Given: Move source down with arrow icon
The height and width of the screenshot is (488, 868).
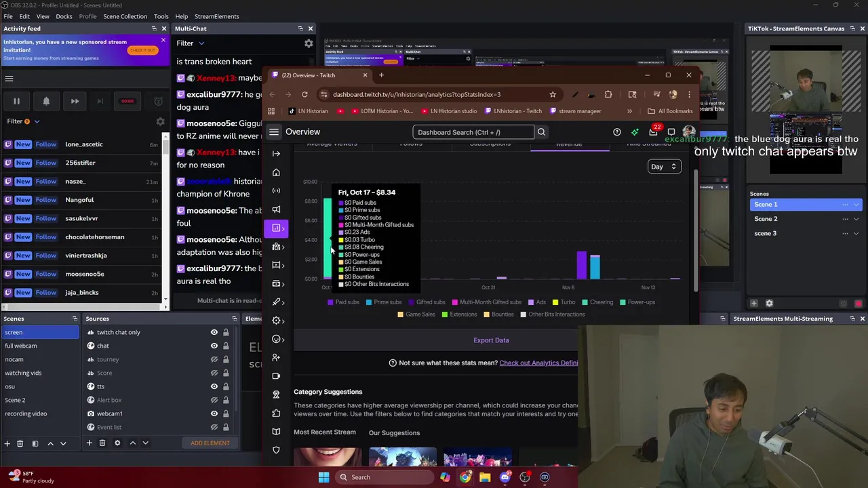Looking at the screenshot, I should pos(145,443).
